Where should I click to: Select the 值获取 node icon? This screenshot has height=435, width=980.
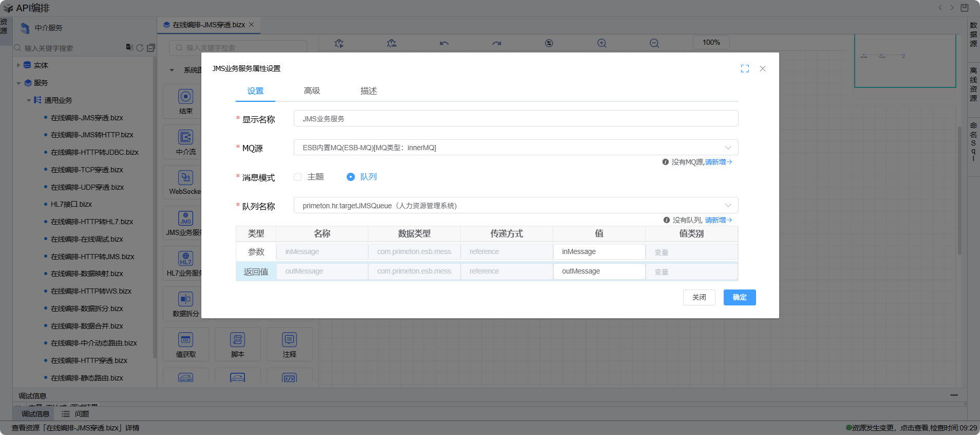tap(185, 340)
